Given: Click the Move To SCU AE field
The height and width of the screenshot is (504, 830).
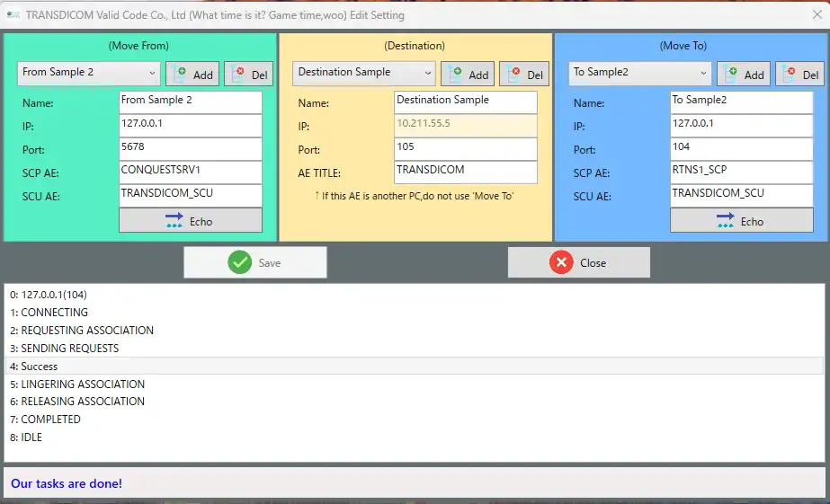Looking at the screenshot, I should (742, 195).
